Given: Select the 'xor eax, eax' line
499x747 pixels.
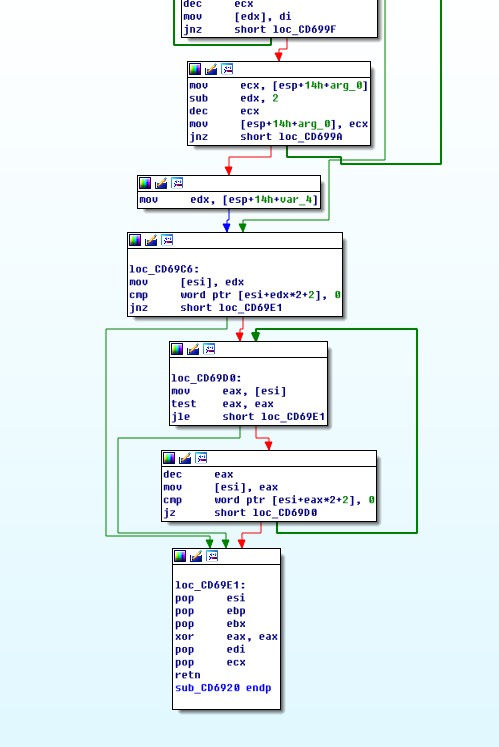Looking at the screenshot, I should point(226,637).
